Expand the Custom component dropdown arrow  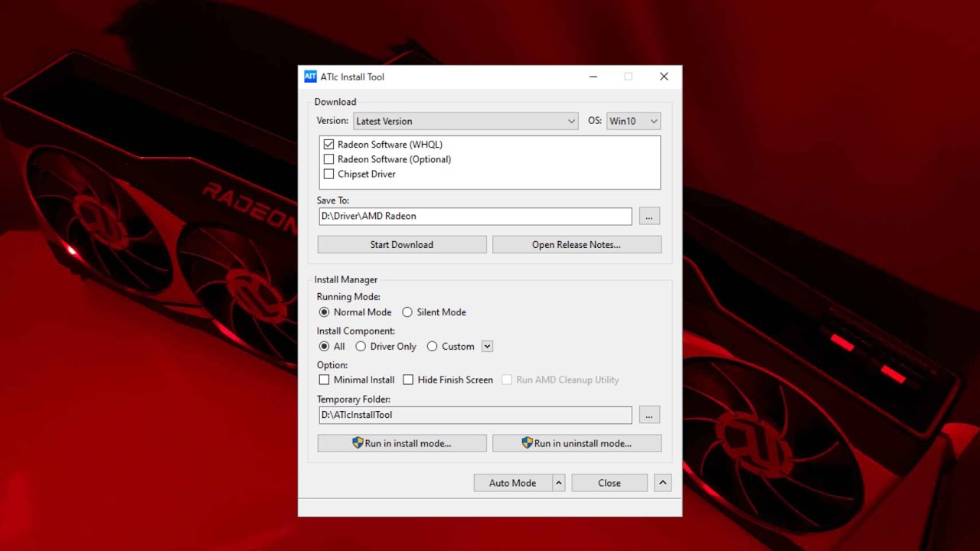point(487,347)
